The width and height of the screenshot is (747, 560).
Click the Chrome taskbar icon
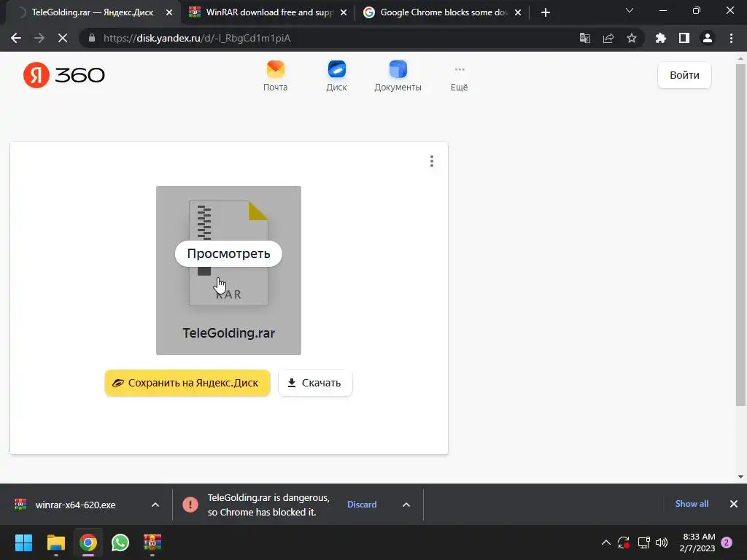pos(88,542)
